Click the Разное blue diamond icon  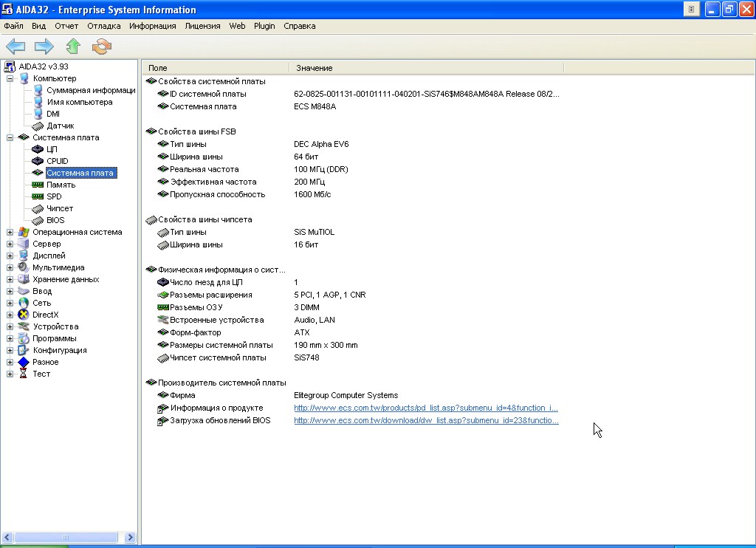[x=24, y=362]
